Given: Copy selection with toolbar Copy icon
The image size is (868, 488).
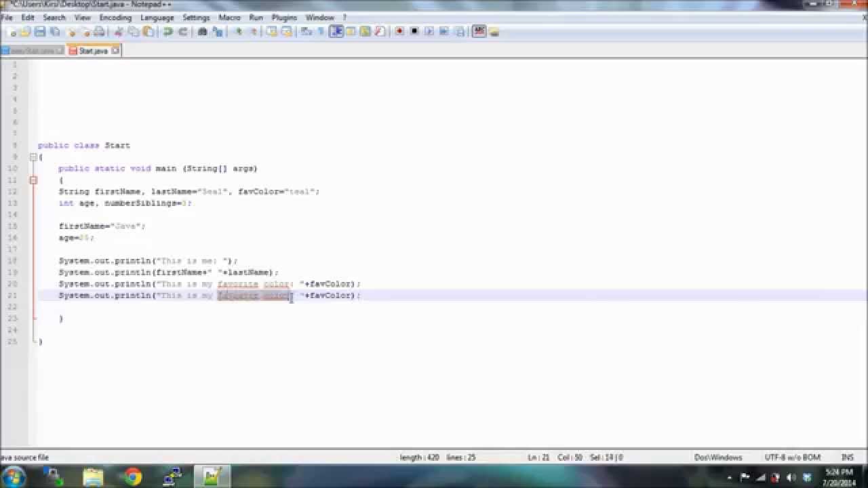Looking at the screenshot, I should 134,32.
